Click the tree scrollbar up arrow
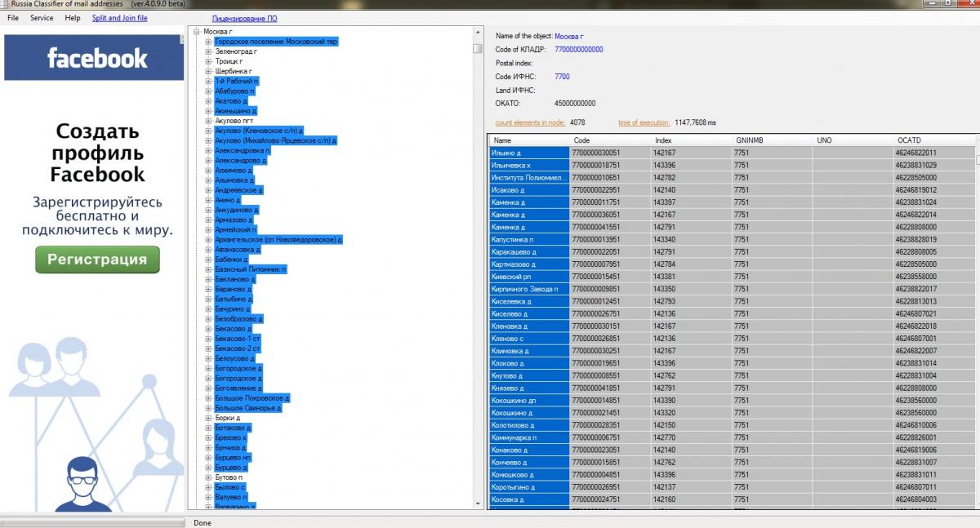 point(478,33)
